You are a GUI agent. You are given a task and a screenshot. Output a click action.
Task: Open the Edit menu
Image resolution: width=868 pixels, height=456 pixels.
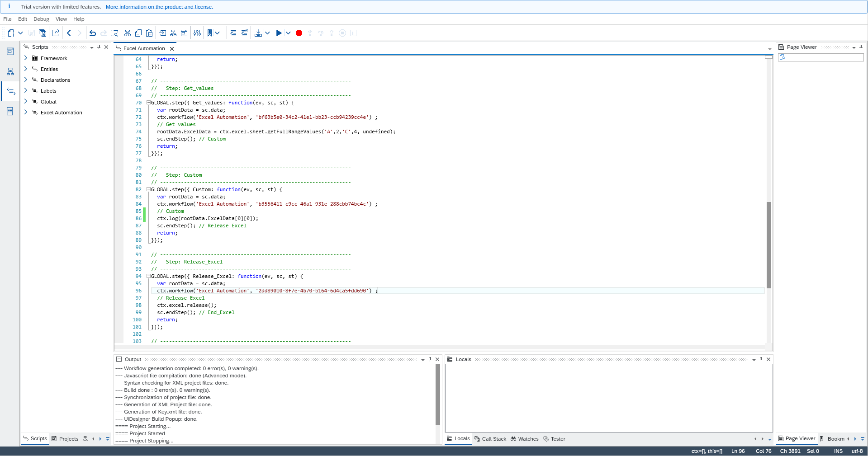pyautogui.click(x=23, y=19)
